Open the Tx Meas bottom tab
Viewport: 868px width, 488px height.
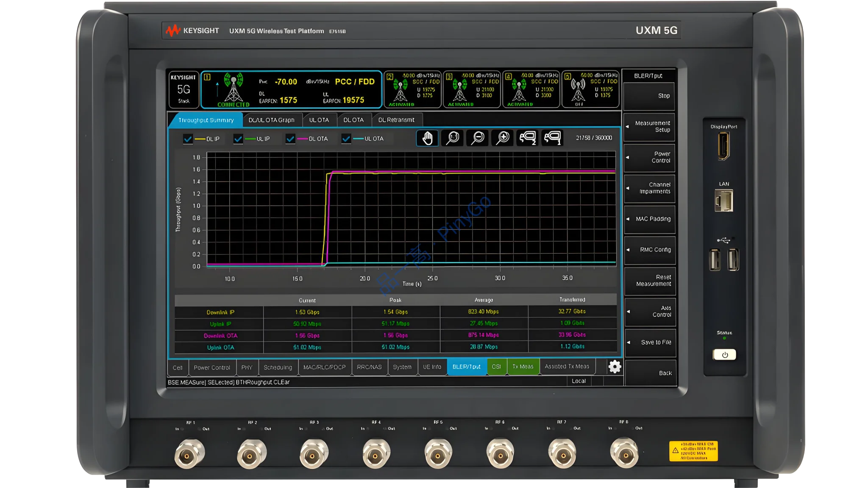click(523, 367)
